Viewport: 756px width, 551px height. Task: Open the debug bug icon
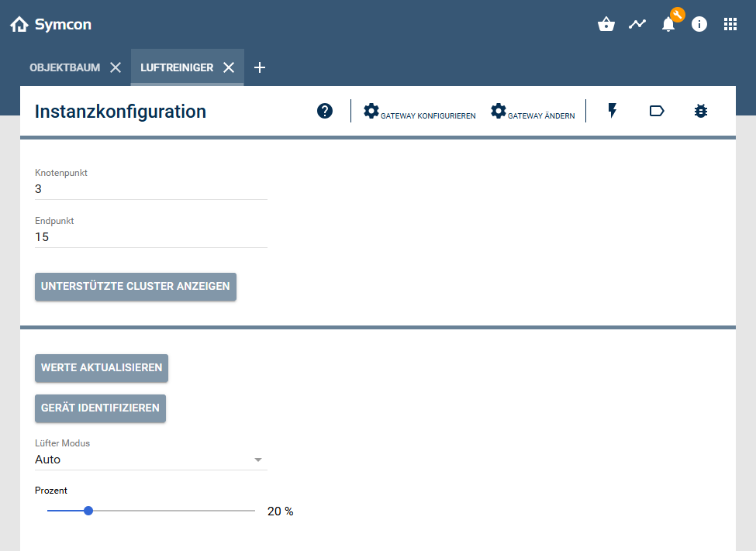pos(701,111)
